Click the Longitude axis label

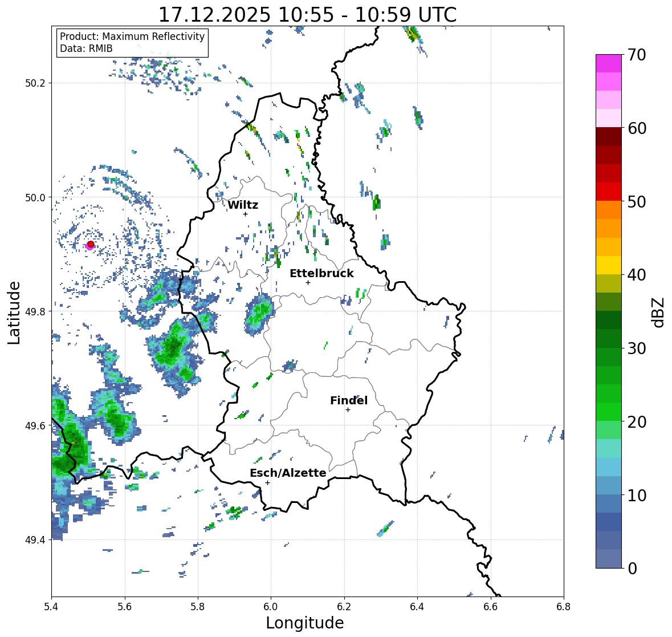pyautogui.click(x=305, y=623)
